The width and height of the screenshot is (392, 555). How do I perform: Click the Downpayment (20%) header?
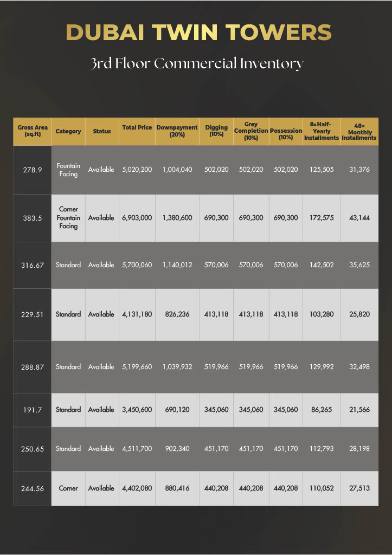177,131
